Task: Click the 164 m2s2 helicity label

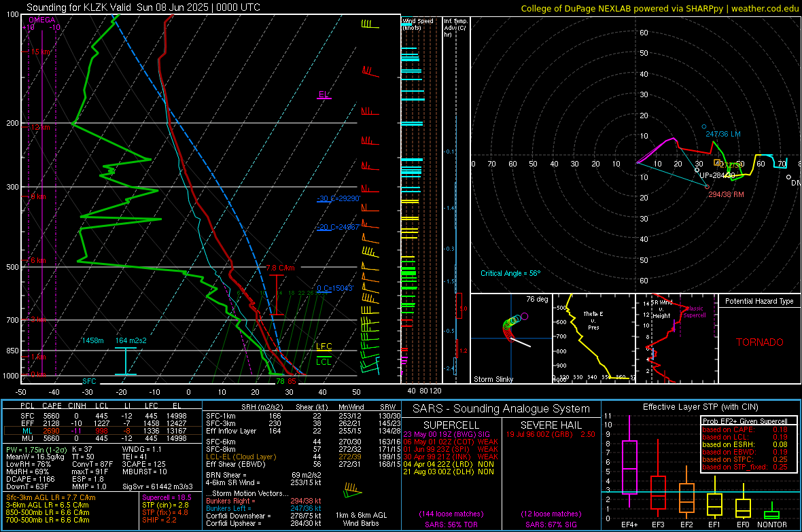Action: click(x=131, y=340)
